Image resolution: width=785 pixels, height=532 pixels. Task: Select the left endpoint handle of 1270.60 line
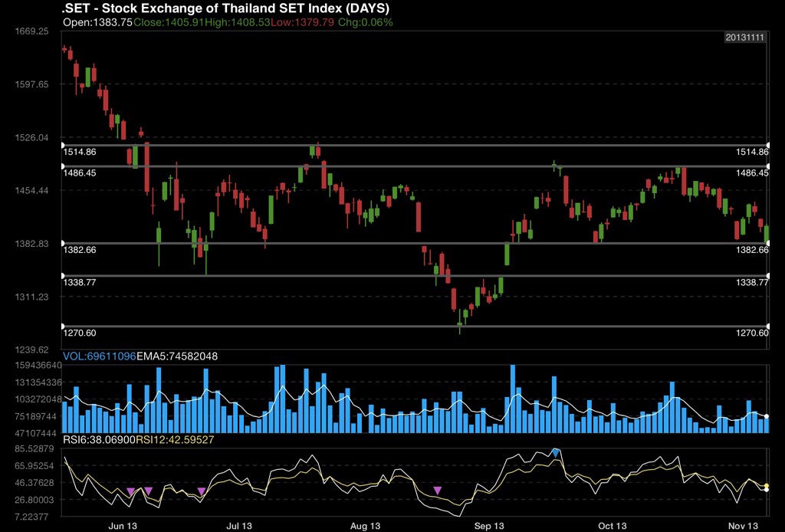(63, 327)
